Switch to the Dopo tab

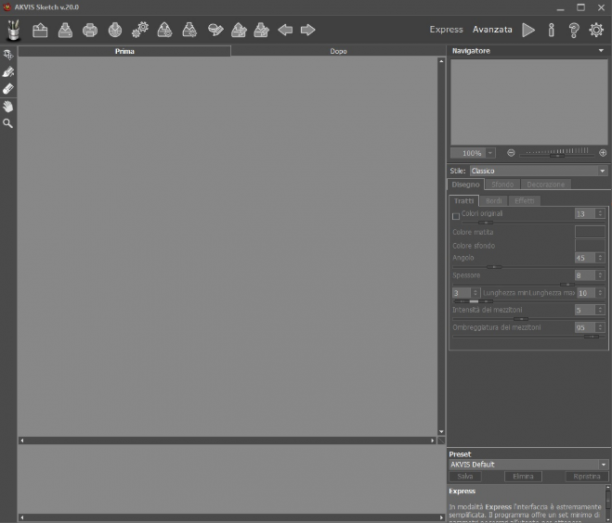tap(338, 51)
